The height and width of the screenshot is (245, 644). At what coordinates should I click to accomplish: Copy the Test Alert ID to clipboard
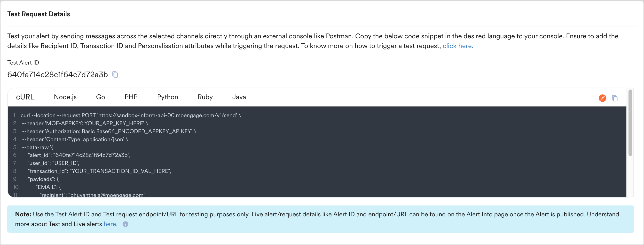pyautogui.click(x=115, y=74)
